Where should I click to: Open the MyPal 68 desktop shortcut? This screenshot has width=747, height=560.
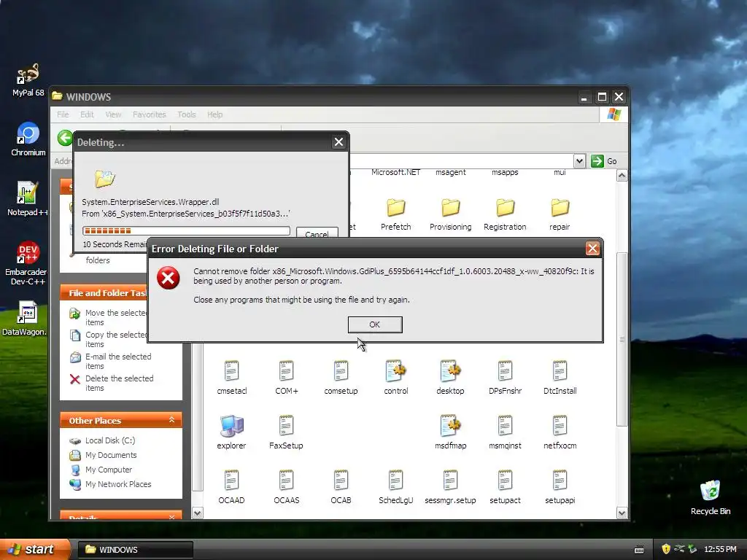tap(28, 79)
